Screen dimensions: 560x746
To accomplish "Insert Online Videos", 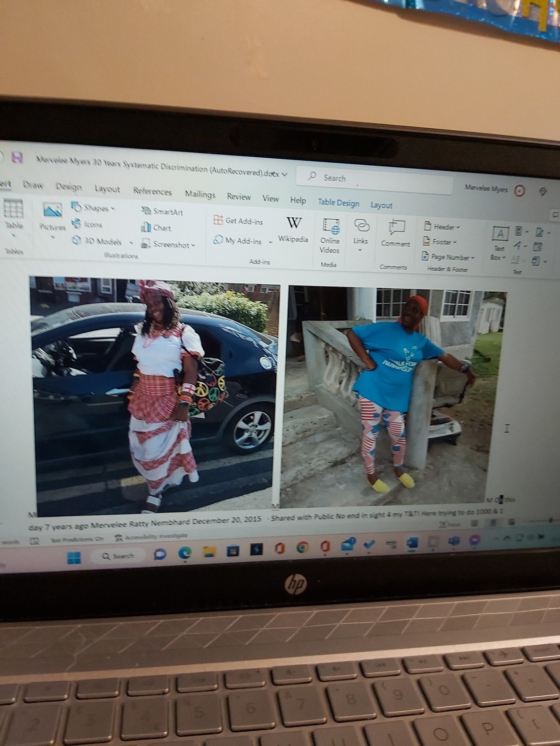I will pyautogui.click(x=330, y=234).
